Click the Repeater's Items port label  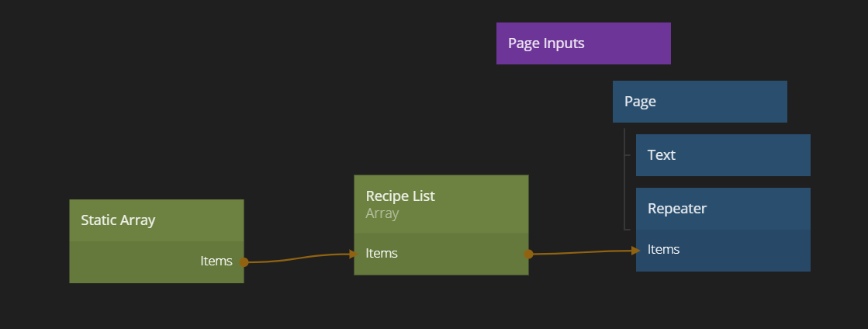(664, 250)
